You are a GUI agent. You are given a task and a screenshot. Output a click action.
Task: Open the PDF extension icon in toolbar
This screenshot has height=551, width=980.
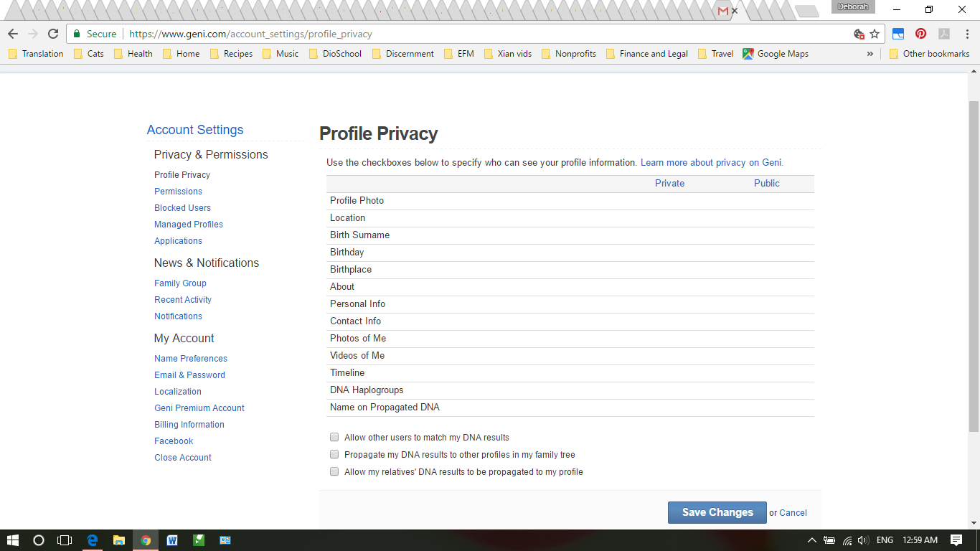point(944,34)
